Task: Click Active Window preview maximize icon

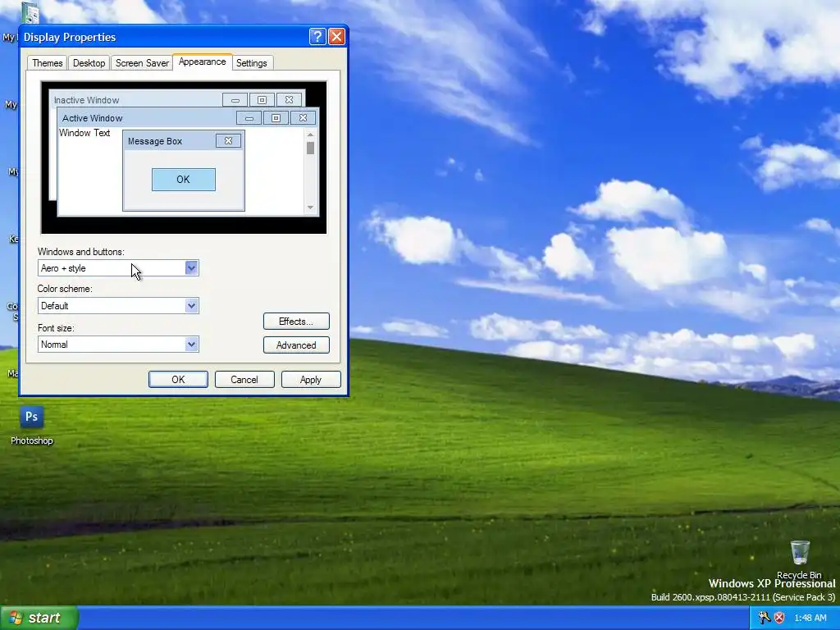Action: [276, 118]
